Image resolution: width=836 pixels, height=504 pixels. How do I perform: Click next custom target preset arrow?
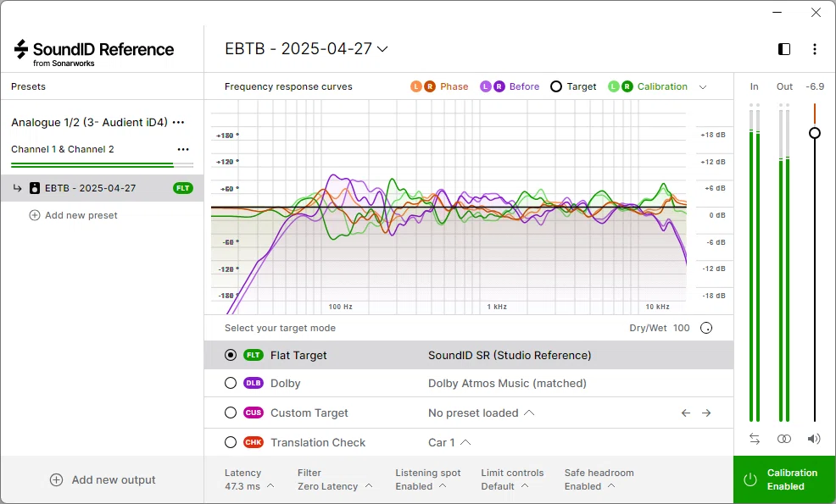point(706,413)
